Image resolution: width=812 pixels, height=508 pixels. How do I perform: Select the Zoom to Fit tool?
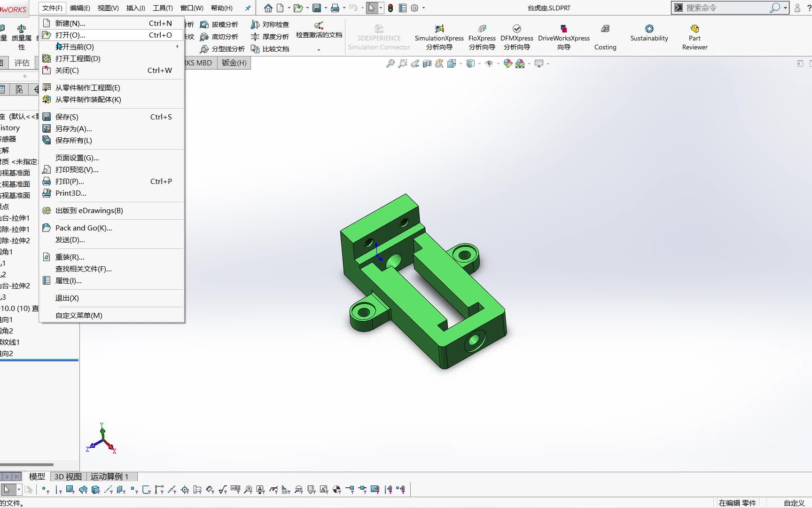(x=390, y=63)
